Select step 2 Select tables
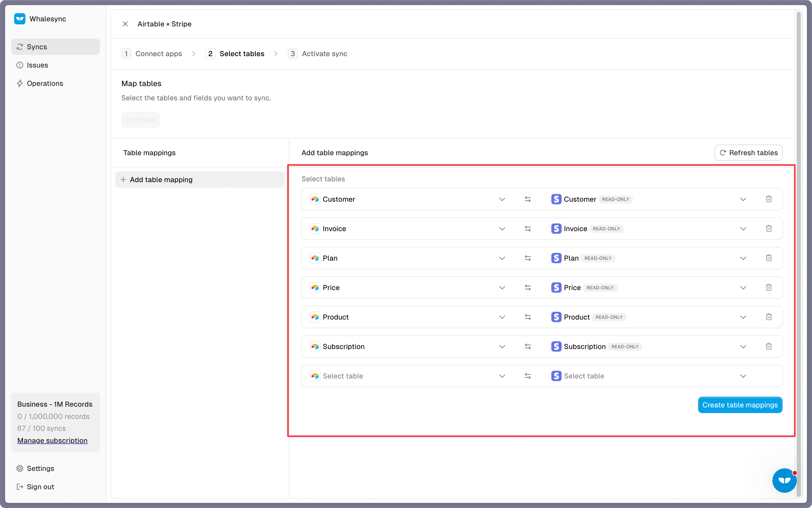 click(235, 54)
